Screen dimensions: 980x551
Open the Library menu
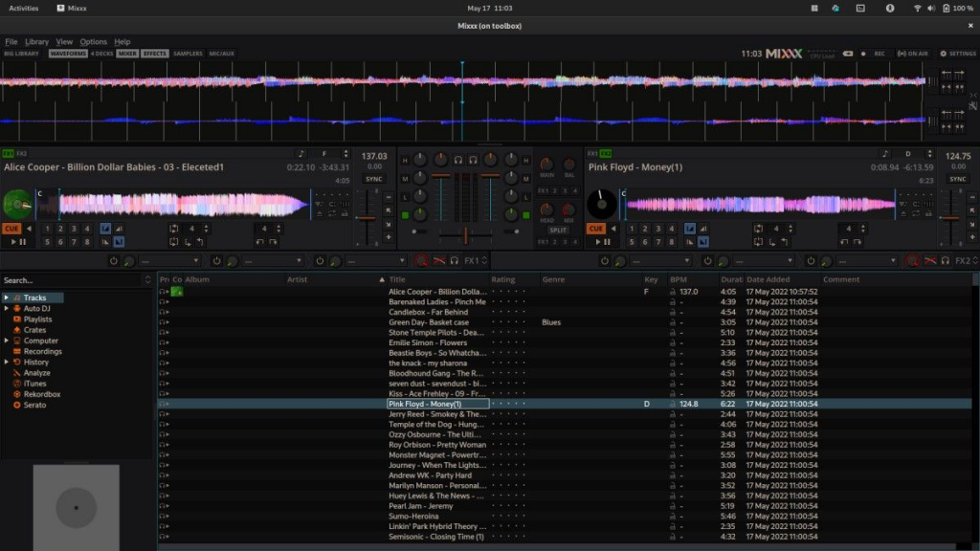(x=37, y=42)
